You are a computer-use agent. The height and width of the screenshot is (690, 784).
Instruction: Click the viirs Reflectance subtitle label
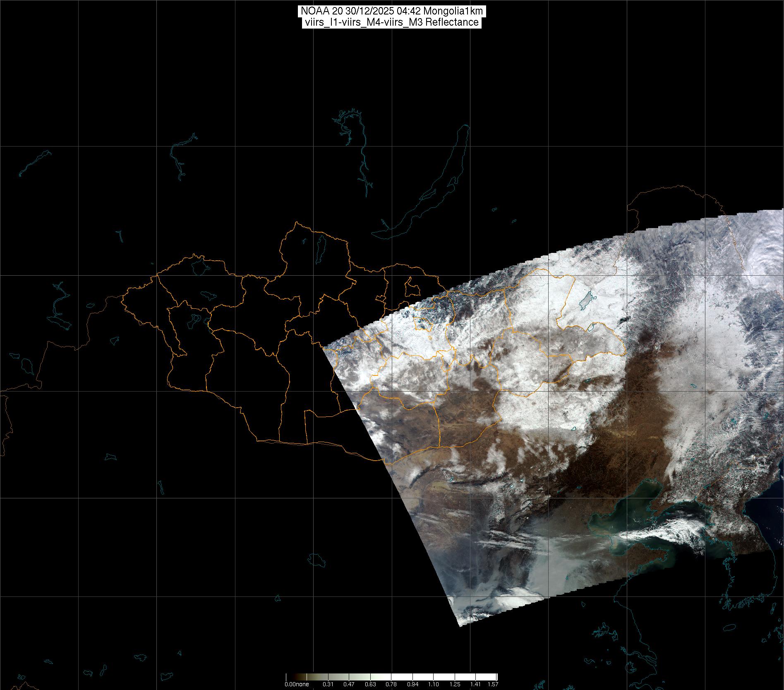tap(391, 22)
